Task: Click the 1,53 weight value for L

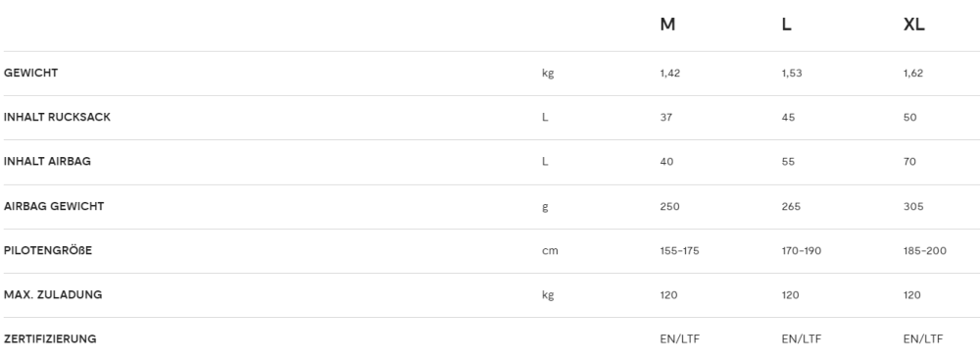Action: point(791,74)
